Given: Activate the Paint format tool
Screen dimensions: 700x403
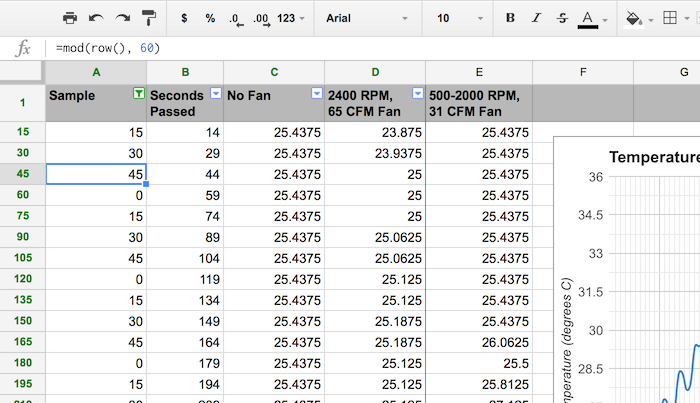Looking at the screenshot, I should click(149, 18).
